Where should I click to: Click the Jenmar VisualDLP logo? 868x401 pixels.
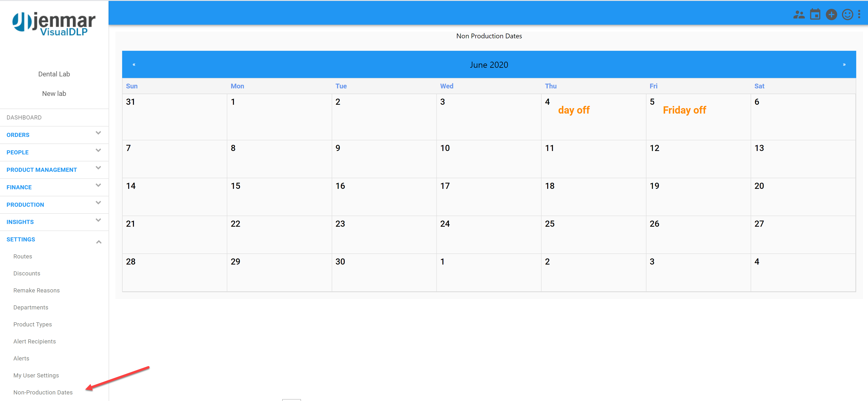pyautogui.click(x=54, y=24)
